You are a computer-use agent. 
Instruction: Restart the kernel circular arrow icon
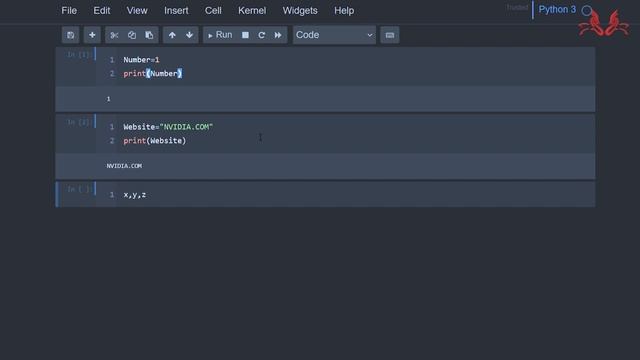click(x=262, y=35)
